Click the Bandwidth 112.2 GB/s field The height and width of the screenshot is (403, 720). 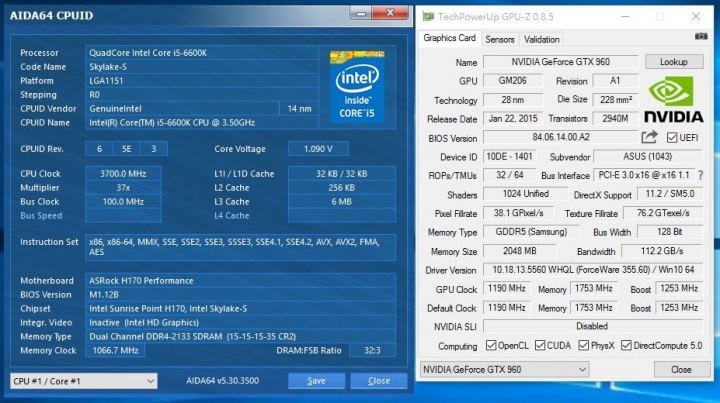point(662,251)
